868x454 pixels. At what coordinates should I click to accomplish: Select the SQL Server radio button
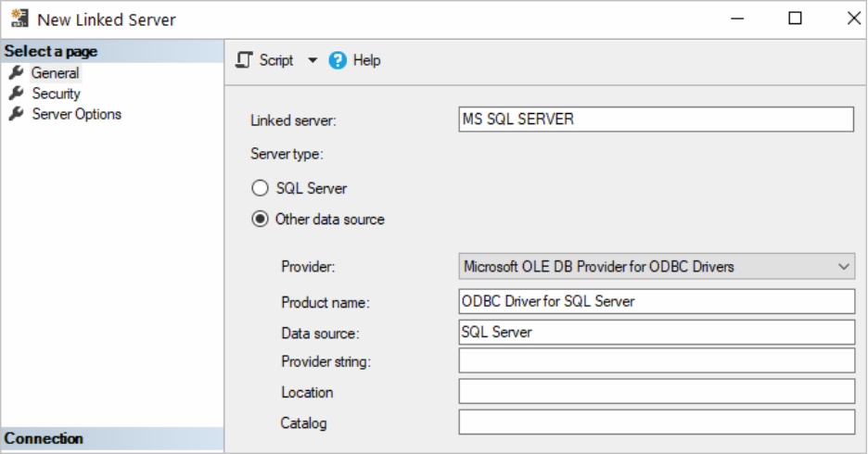(261, 188)
